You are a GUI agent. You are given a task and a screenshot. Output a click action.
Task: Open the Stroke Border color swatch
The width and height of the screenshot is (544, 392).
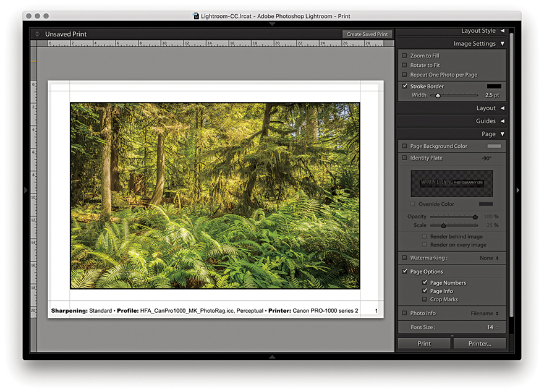tap(493, 87)
